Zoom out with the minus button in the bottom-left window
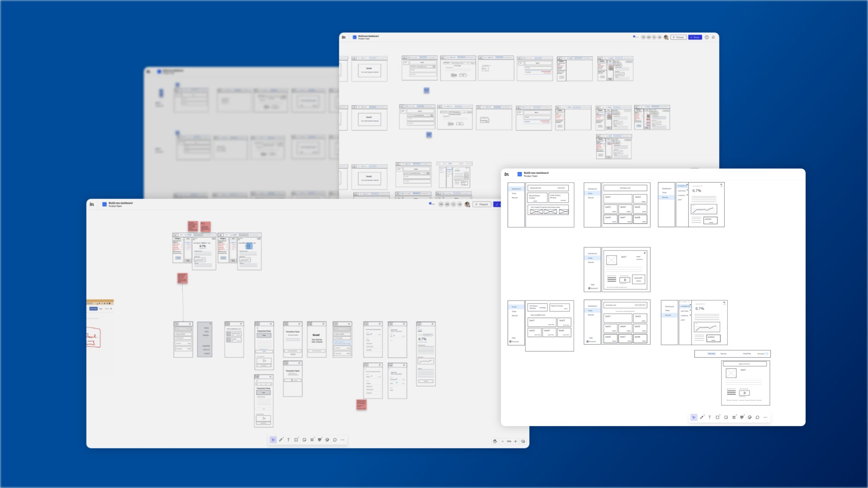This screenshot has height=488, width=868. pos(502,441)
